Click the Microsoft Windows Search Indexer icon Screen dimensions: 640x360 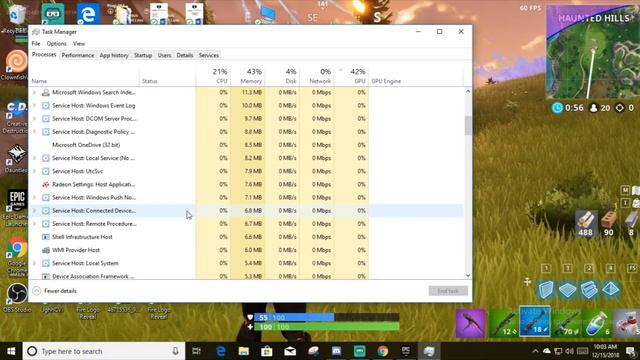click(46, 93)
